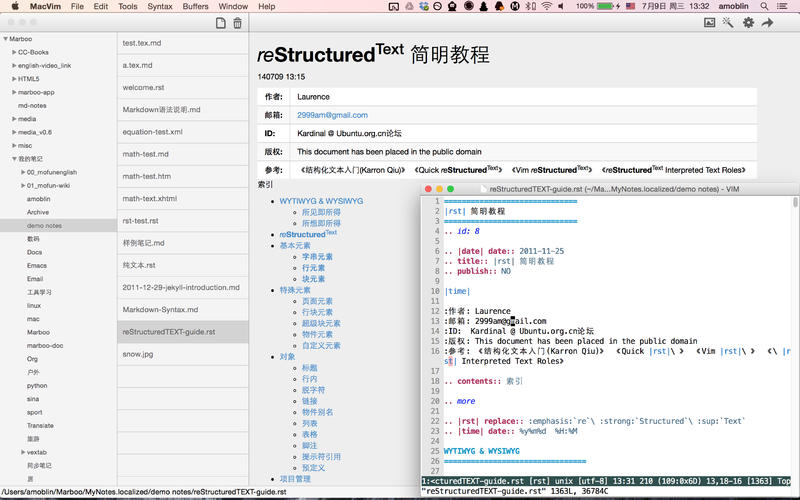Open settings gear icon
The image size is (800, 500).
(748, 22)
